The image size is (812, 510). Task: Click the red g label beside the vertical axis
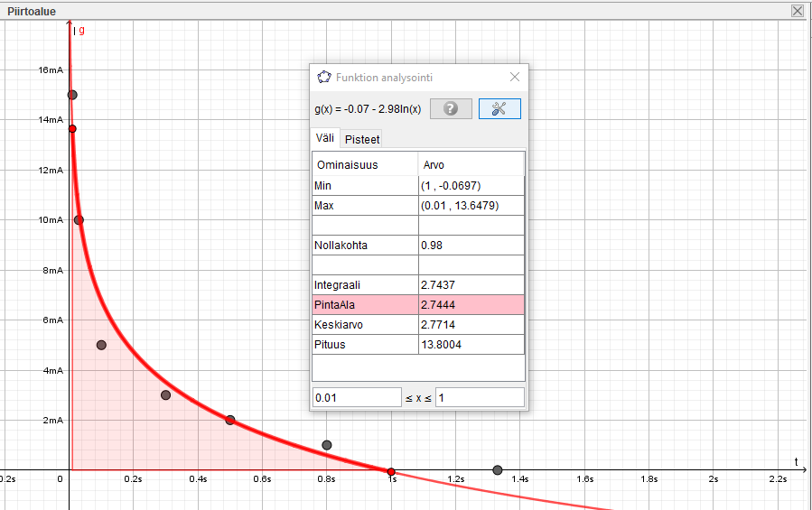click(x=82, y=31)
